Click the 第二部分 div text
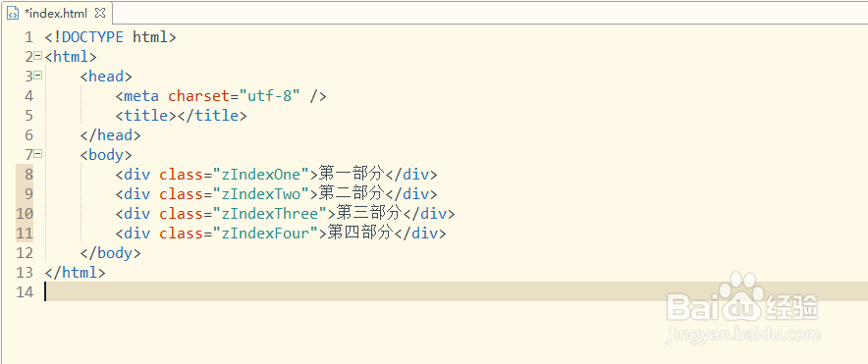 [x=352, y=194]
